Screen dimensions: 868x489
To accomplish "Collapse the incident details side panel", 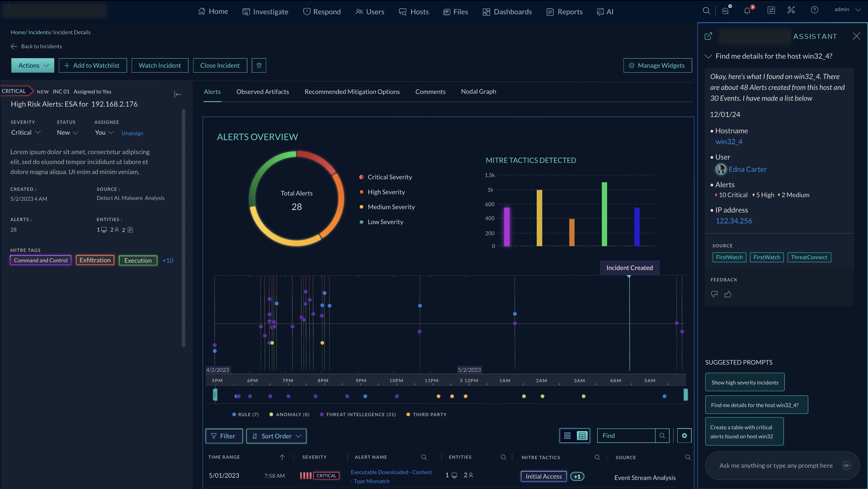I will pos(178,94).
